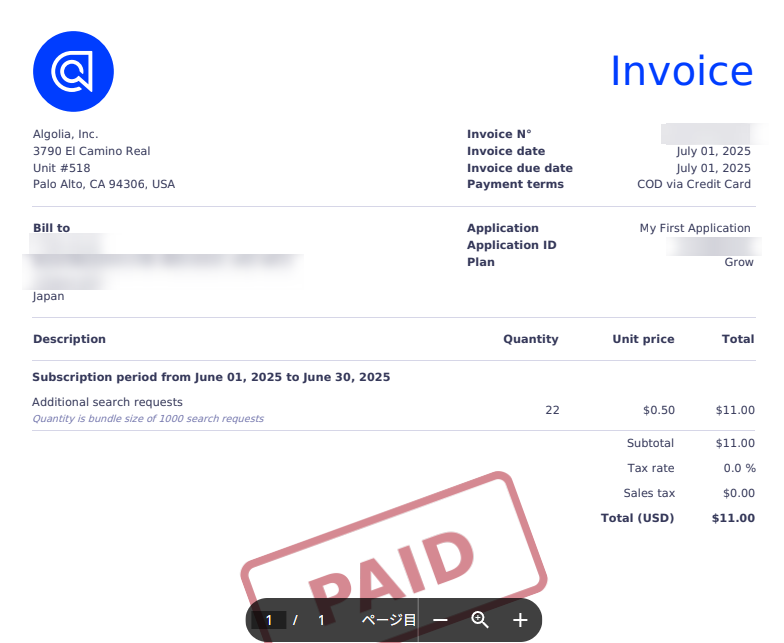Click 'COD via Credit Card' payment terms
Screen dimensions: 784x643
(x=693, y=184)
